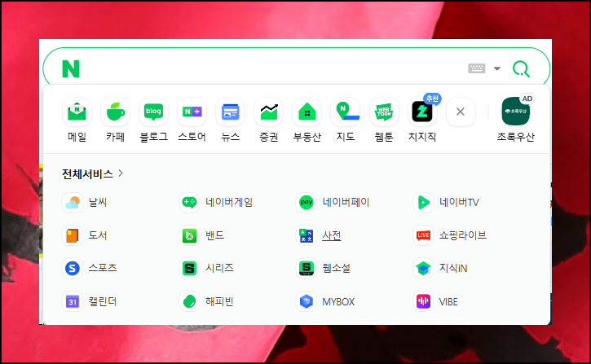Click the 쇼핑라이브 text link
This screenshot has width=591, height=364.
tap(463, 235)
